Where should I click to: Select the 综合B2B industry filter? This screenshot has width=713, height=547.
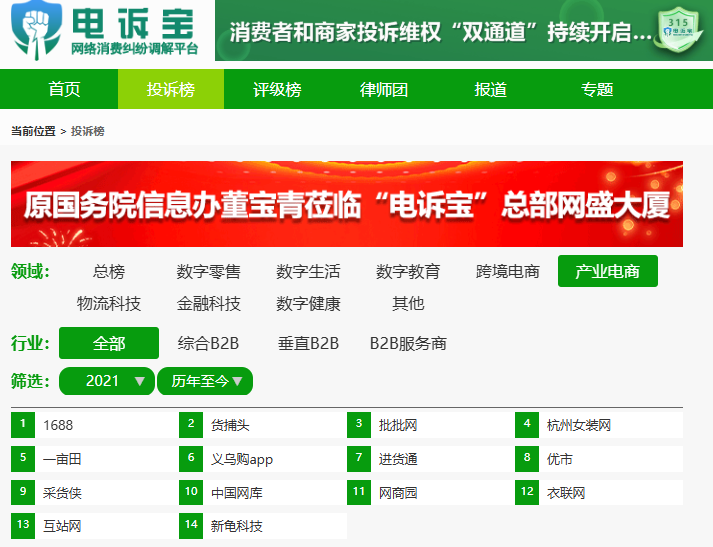click(208, 343)
